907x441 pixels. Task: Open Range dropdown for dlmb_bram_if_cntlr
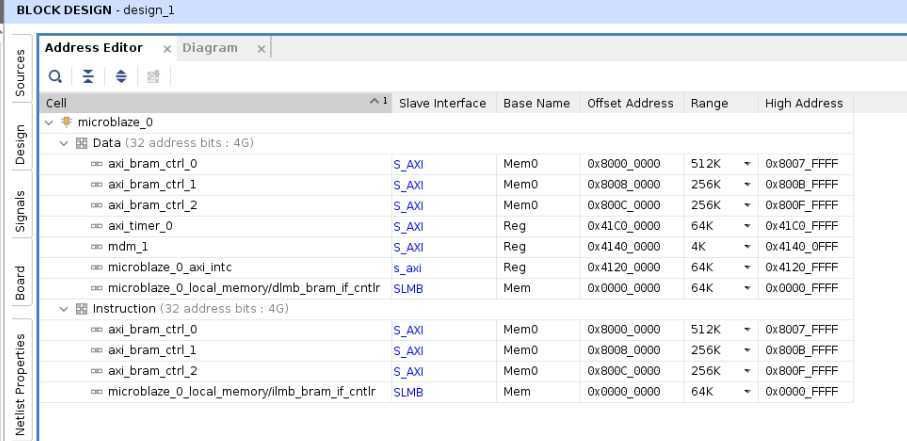pos(747,288)
